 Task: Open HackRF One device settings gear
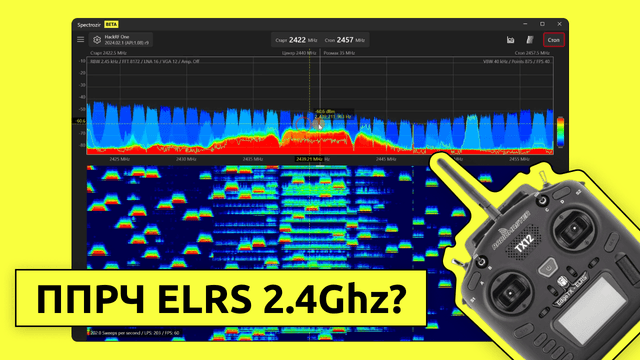point(97,40)
